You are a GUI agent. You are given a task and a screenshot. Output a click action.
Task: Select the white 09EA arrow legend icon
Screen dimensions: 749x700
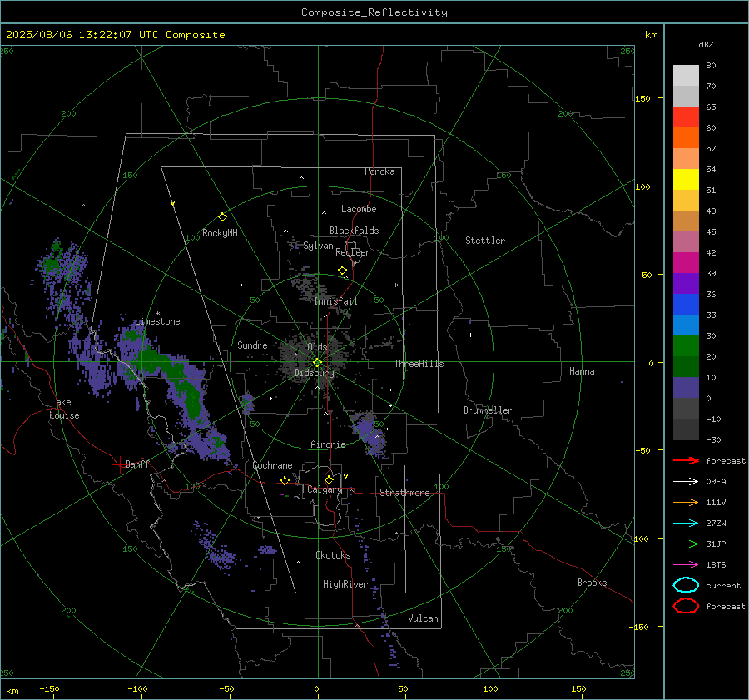tap(686, 481)
